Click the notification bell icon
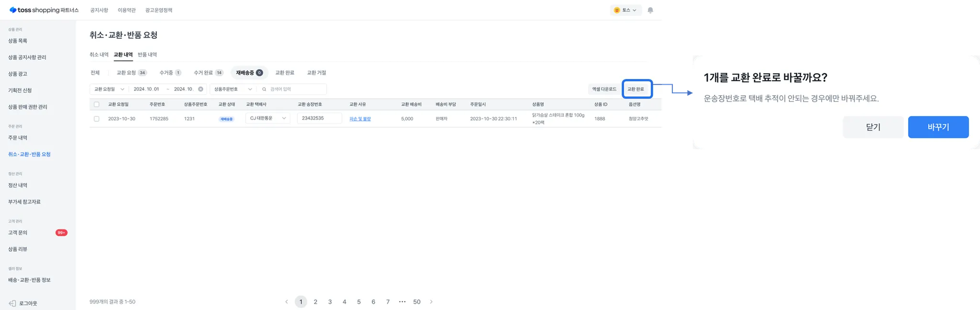Image resolution: width=980 pixels, height=310 pixels. (x=650, y=10)
